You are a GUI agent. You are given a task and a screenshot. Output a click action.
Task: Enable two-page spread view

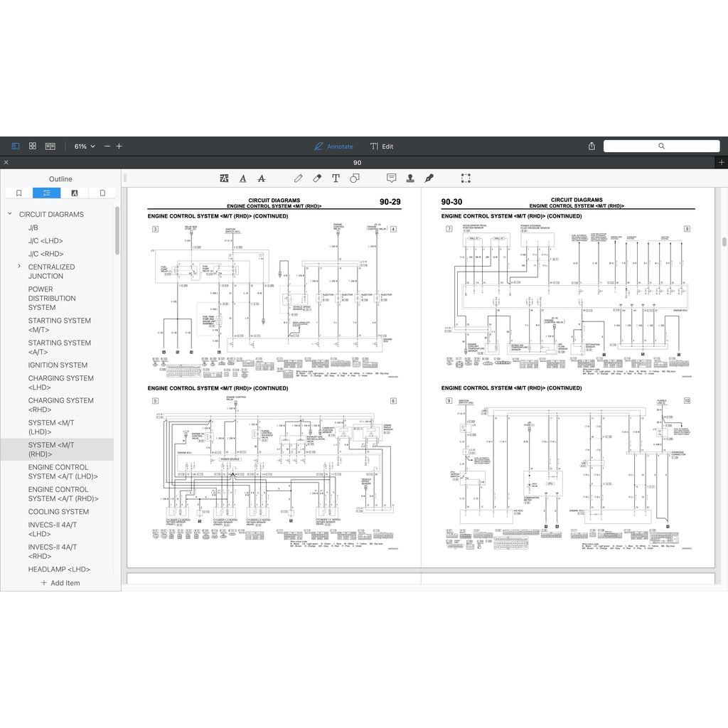pyautogui.click(x=50, y=146)
